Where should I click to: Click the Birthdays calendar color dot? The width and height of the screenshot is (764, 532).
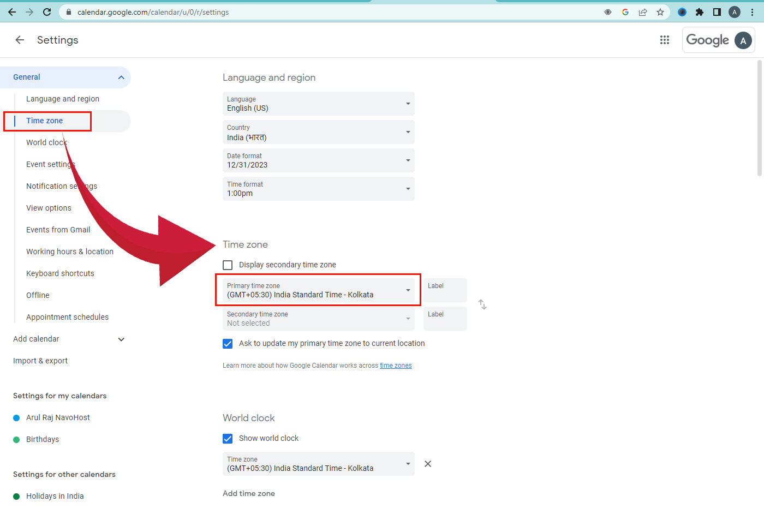pyautogui.click(x=16, y=439)
